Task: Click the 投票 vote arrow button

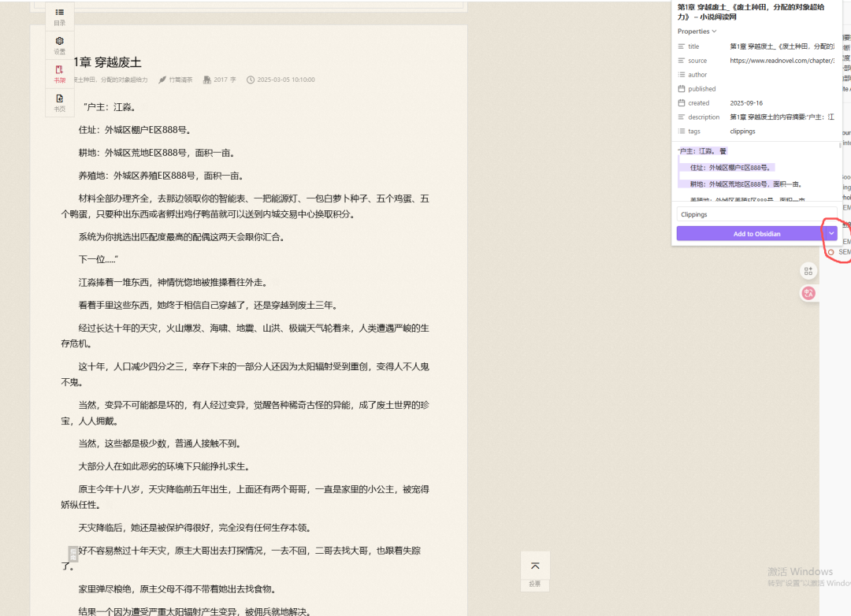Action: (535, 570)
